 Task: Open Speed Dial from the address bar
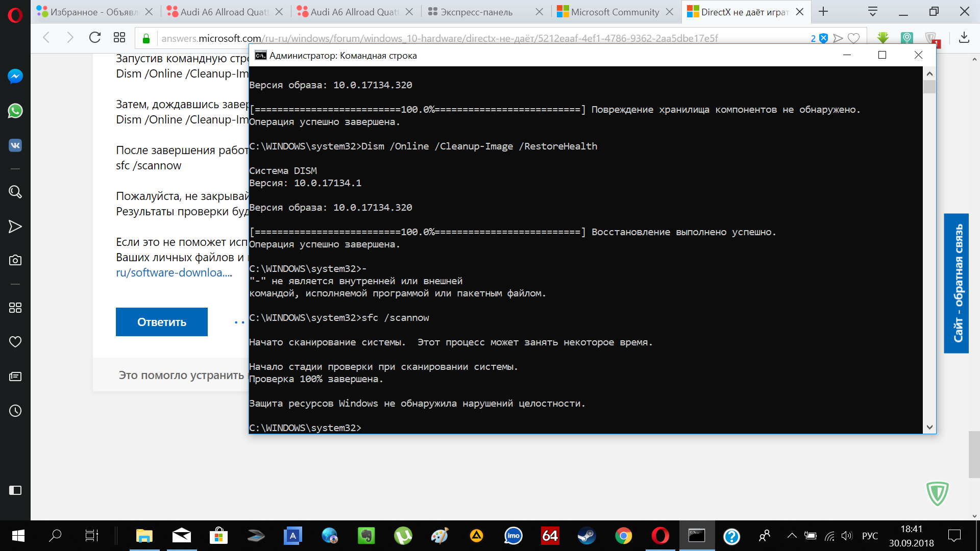click(119, 37)
